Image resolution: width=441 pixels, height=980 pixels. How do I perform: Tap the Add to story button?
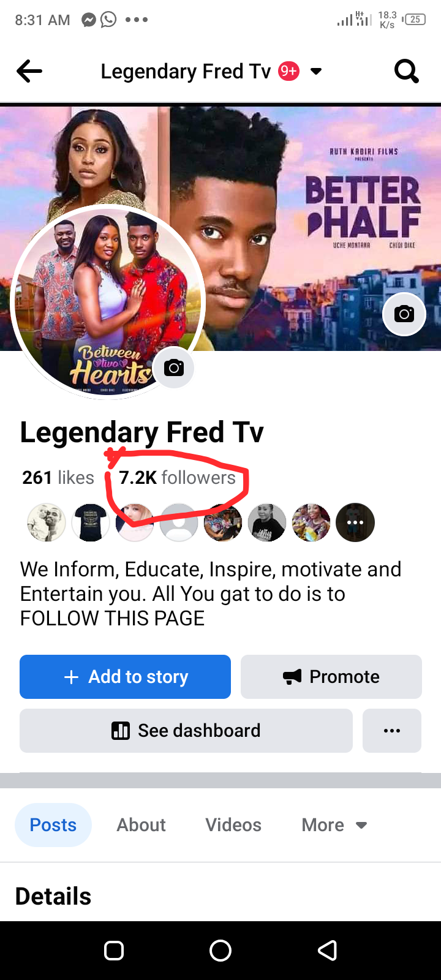tap(126, 677)
